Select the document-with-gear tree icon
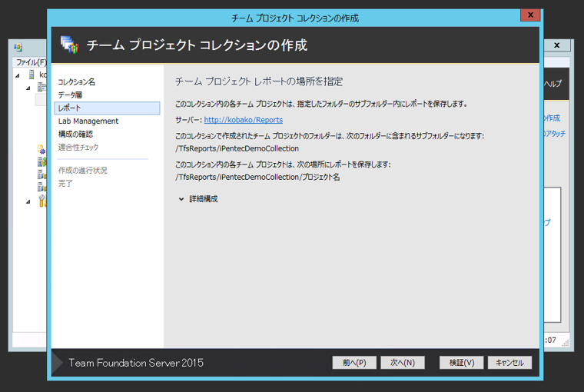 41,149
